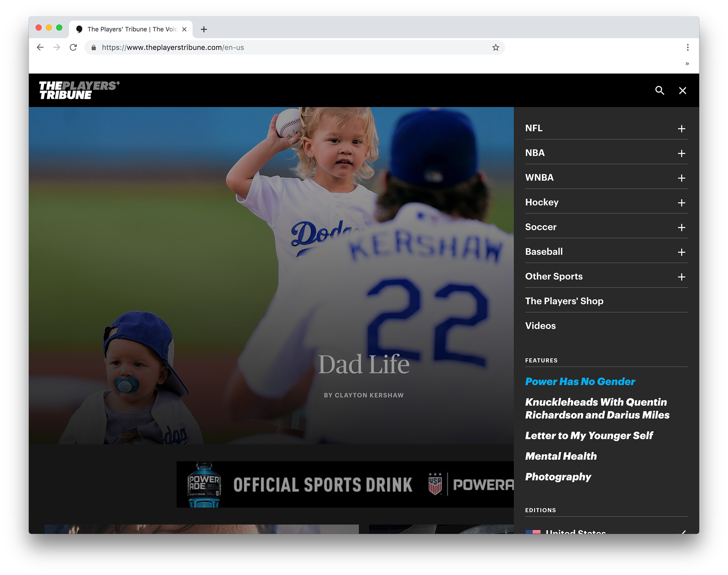Viewport: 728px width, 575px height.
Task: Click the green macOS fullscreen button
Action: pos(59,28)
